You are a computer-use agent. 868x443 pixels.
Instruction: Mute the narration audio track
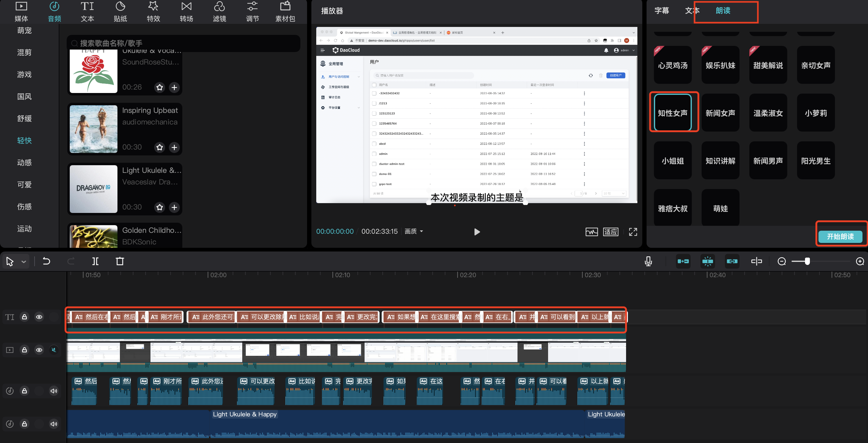(x=54, y=391)
